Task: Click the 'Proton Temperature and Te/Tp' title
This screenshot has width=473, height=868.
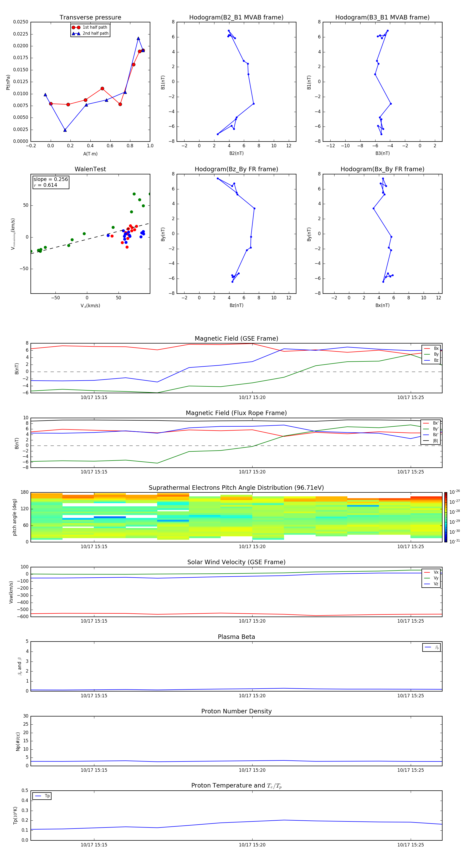Action: click(x=236, y=786)
